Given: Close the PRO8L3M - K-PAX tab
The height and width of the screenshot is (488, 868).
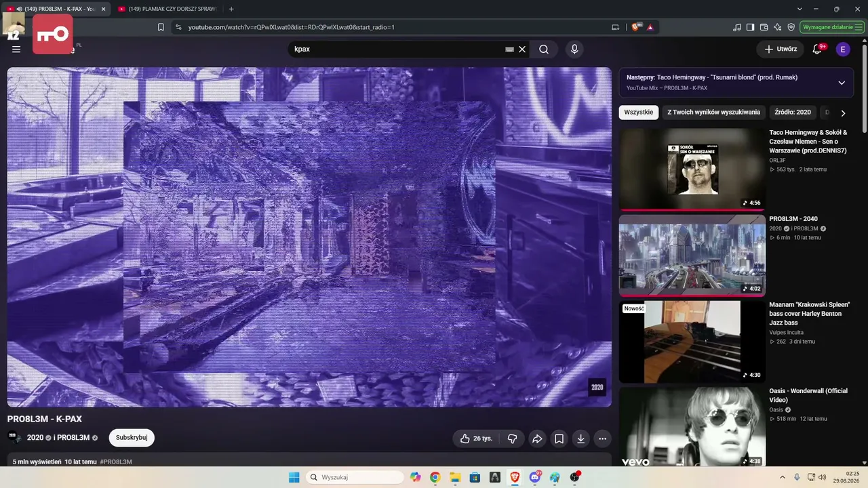Looking at the screenshot, I should pos(103,9).
